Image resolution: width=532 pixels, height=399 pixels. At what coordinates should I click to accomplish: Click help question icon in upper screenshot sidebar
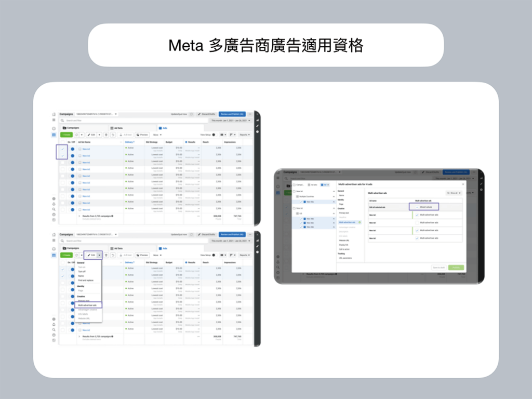(54, 215)
